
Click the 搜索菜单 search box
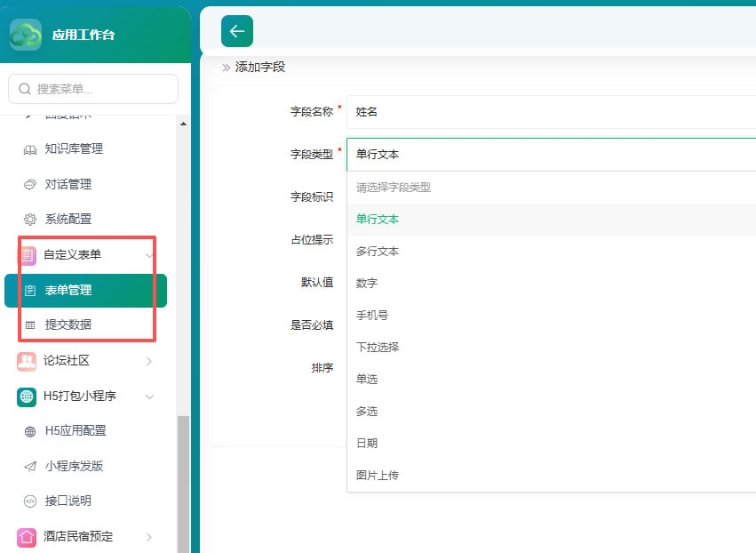[x=93, y=89]
